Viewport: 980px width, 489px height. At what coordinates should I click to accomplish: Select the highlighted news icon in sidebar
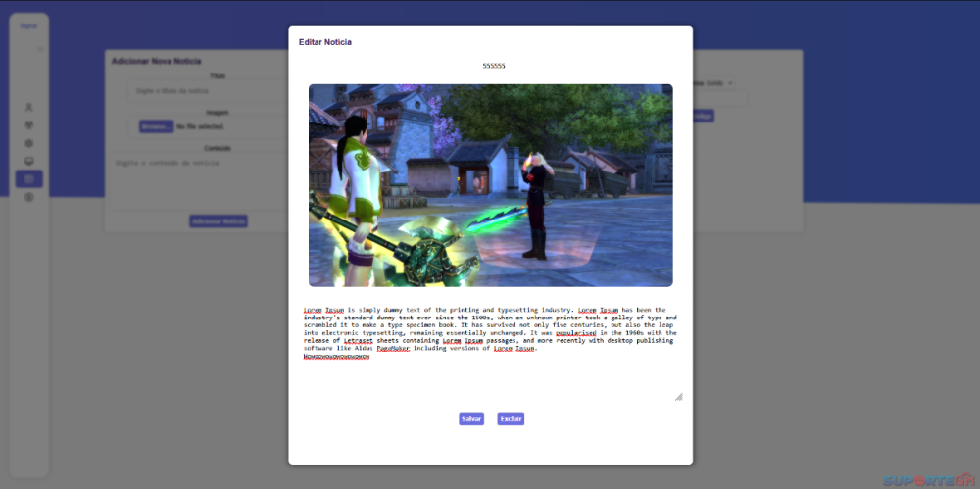pyautogui.click(x=28, y=179)
